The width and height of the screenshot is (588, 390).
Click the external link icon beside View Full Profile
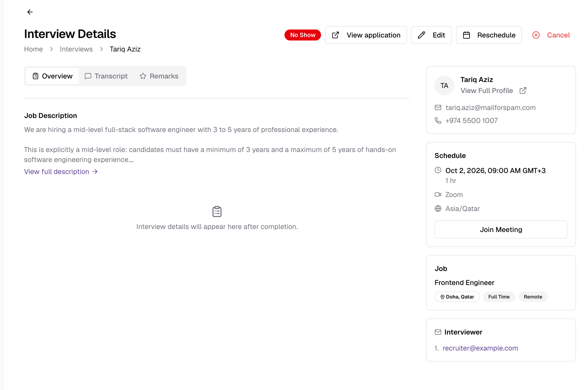(523, 90)
